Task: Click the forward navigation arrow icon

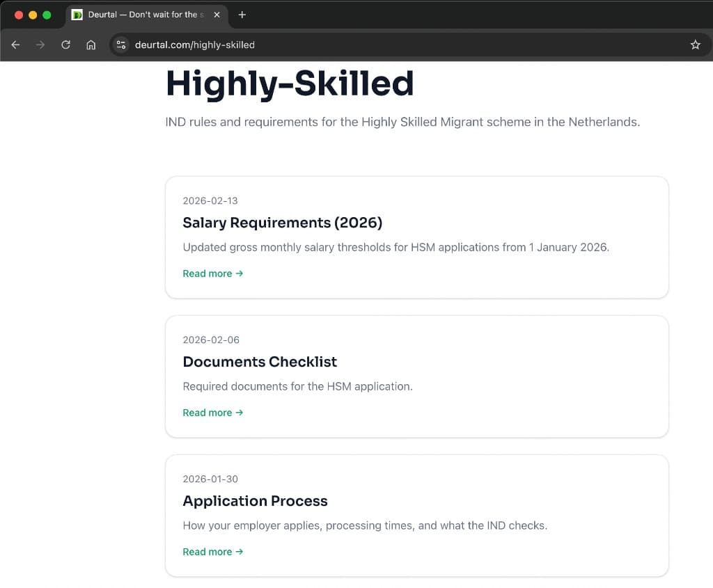Action: [x=40, y=45]
